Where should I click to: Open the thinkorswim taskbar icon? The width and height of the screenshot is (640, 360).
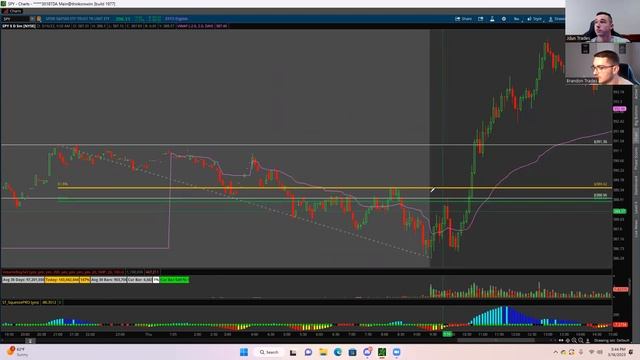(382, 352)
